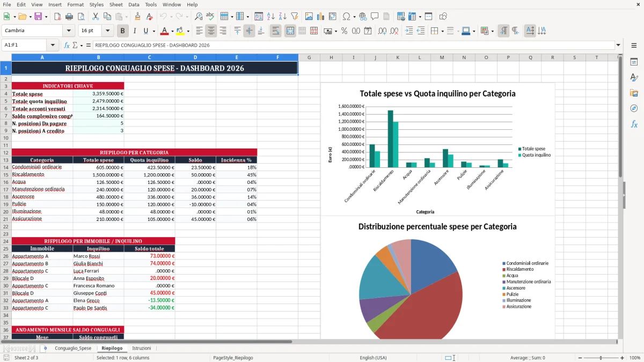Image resolution: width=644 pixels, height=362 pixels.
Task: Insert a hyperlink
Action: (x=363, y=17)
